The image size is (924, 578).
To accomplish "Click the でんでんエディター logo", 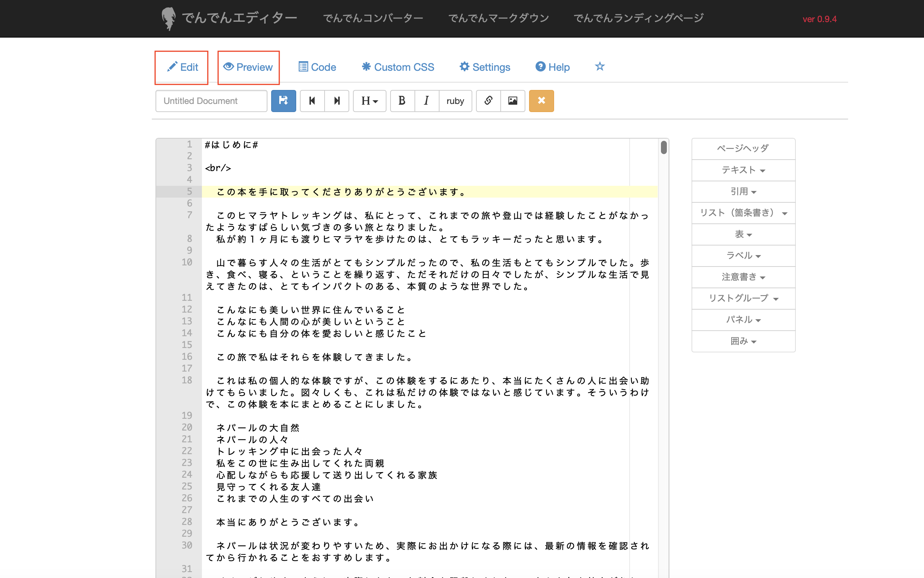I will (x=229, y=18).
